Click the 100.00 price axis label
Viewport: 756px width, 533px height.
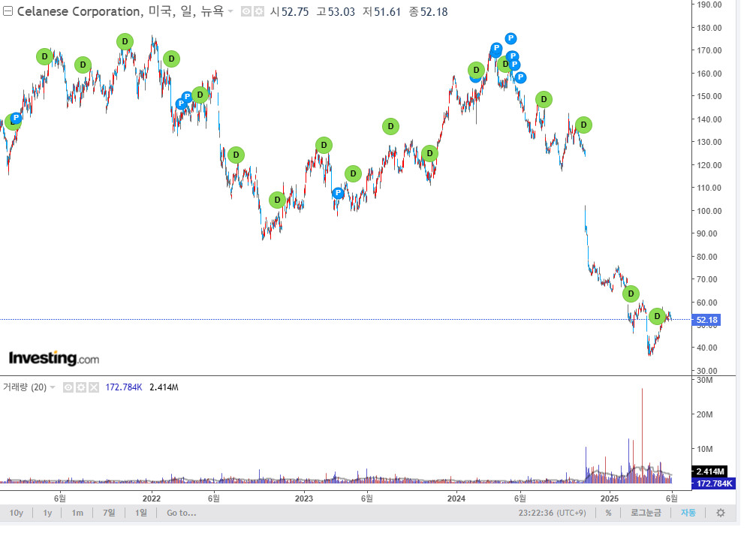pyautogui.click(x=709, y=211)
